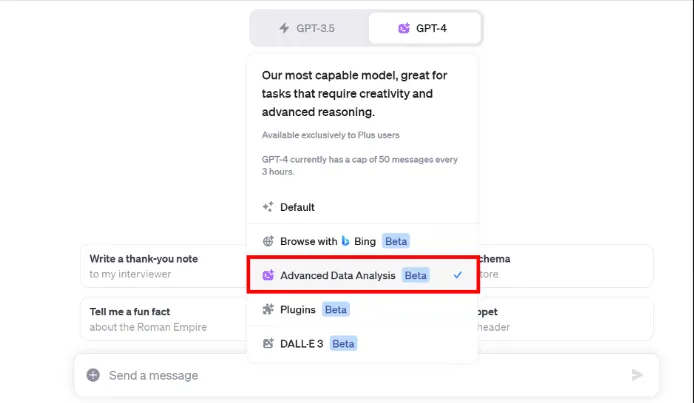Click the sparkles icon next to Default
This screenshot has height=403, width=694.
click(x=268, y=207)
